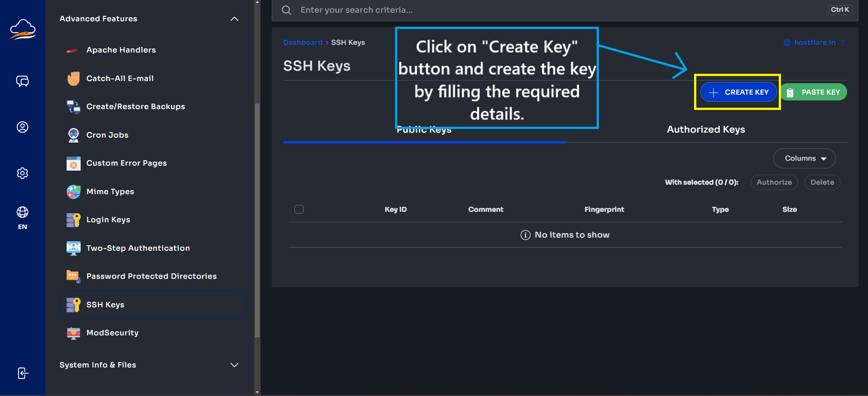The image size is (868, 396).
Task: Open the user account icon
Action: [23, 127]
